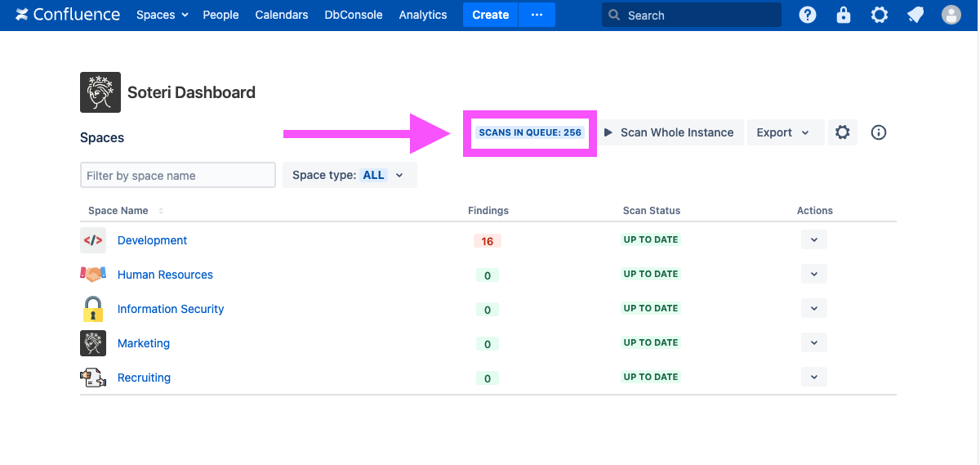The width and height of the screenshot is (980, 465).
Task: Click the more options button beside Create
Action: click(537, 15)
